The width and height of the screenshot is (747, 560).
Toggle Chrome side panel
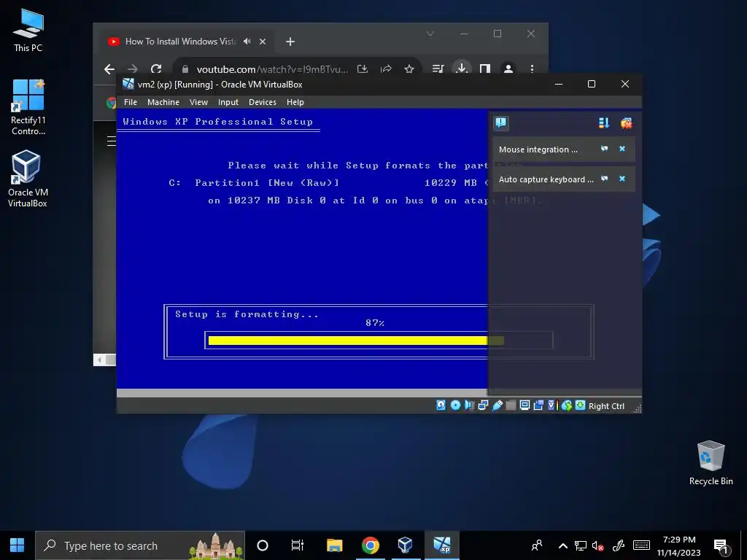tap(485, 69)
